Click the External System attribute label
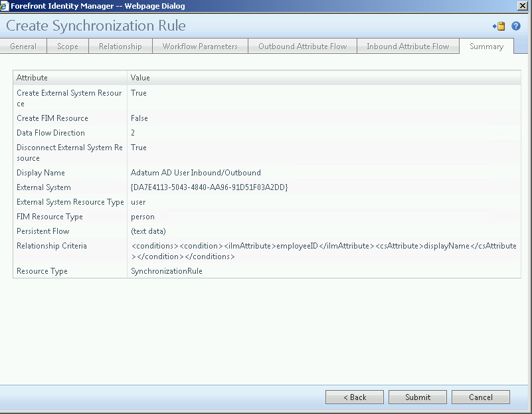Screen dimensions: 532x414 tap(44, 187)
